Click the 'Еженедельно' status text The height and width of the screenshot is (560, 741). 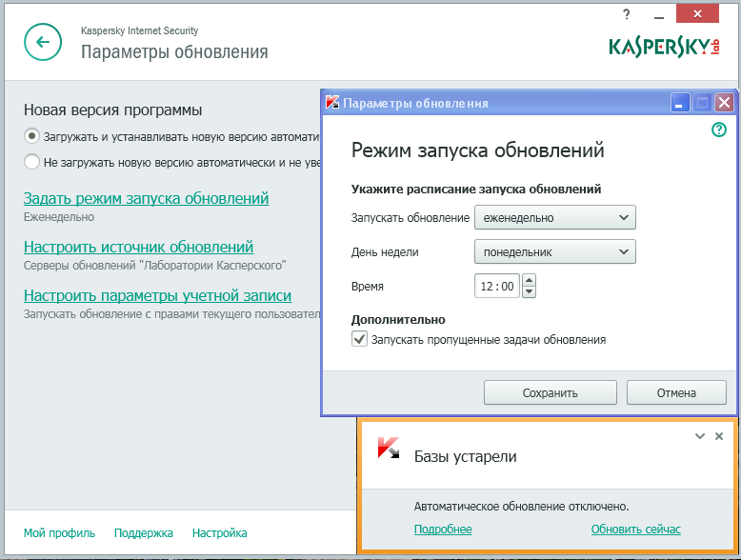59,217
